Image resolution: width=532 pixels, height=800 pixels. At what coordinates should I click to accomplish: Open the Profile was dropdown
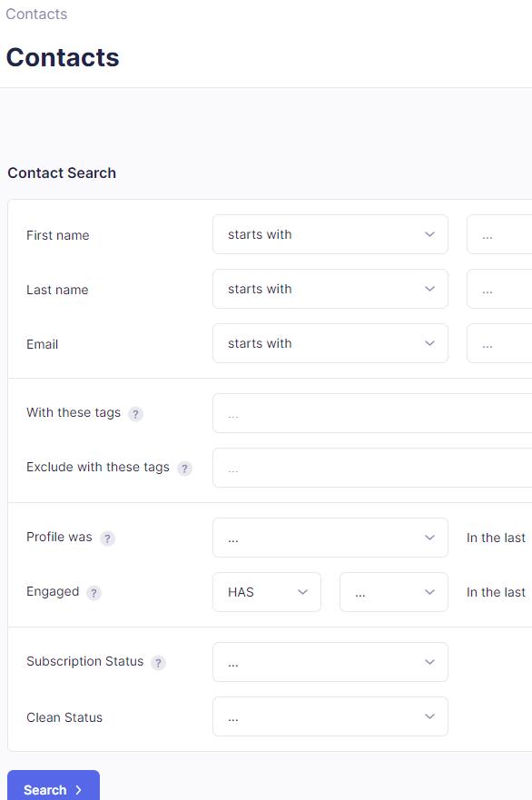[330, 538]
